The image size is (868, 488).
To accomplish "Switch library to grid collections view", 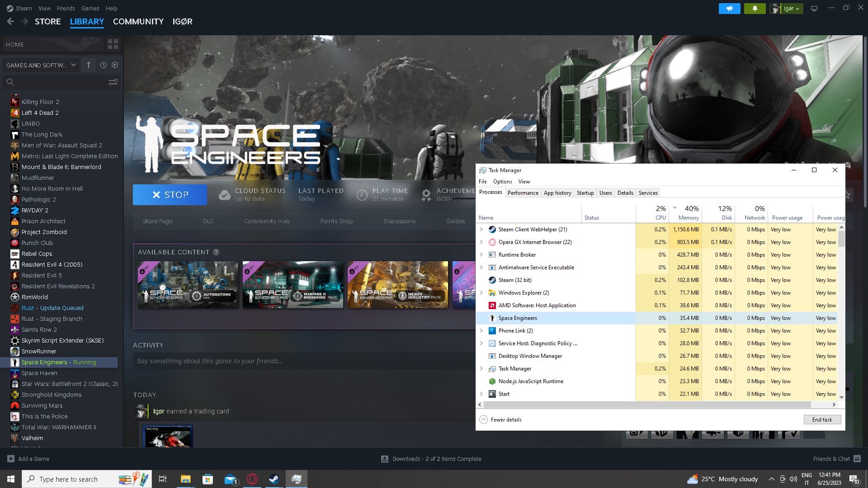I will coord(113,44).
